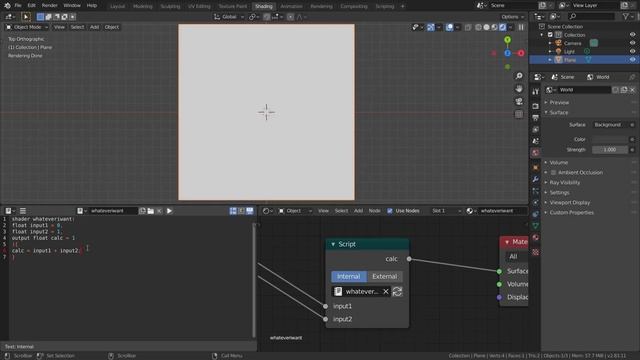The image size is (640, 360).
Task: Toggle visibility eye for Collection
Action: pos(632,35)
